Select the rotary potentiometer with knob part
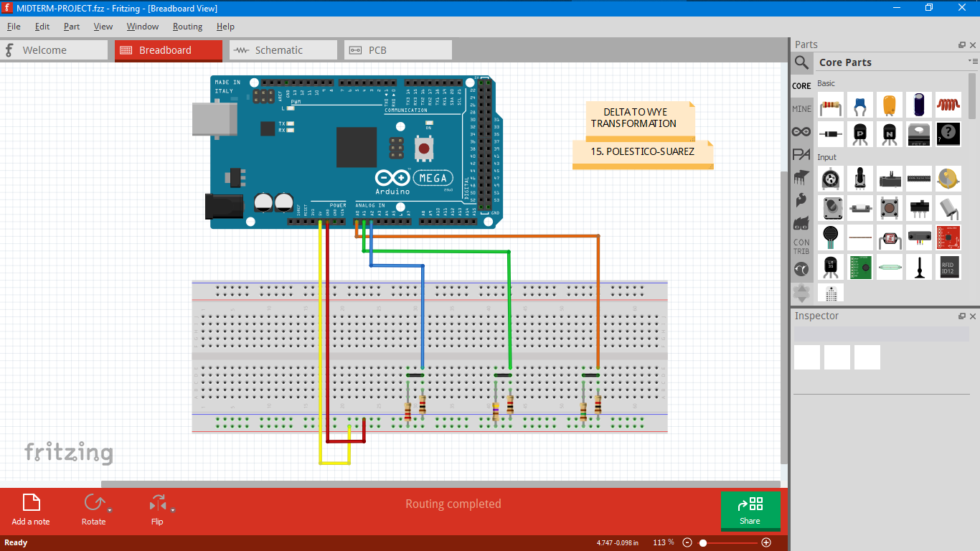The image size is (980, 551). point(860,179)
